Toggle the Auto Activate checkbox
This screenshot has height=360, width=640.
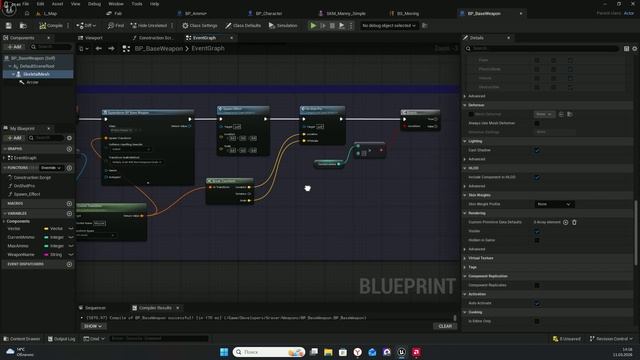click(537, 303)
